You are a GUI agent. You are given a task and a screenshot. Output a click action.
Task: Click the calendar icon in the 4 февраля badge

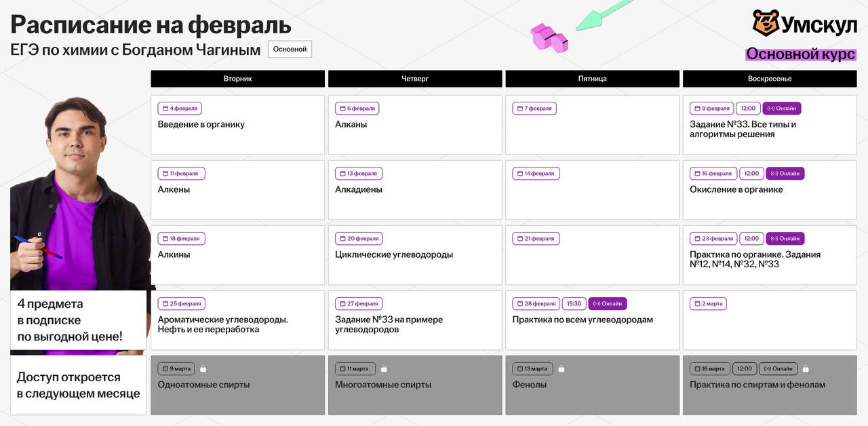(x=165, y=109)
